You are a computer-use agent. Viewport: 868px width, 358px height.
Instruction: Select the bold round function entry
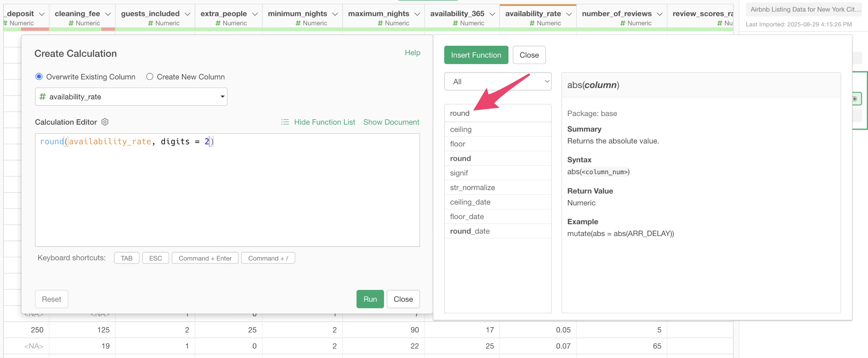pos(497,158)
